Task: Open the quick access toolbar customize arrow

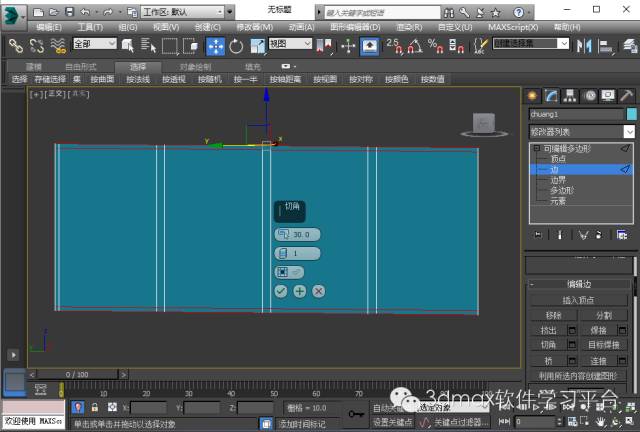Action: (230, 12)
